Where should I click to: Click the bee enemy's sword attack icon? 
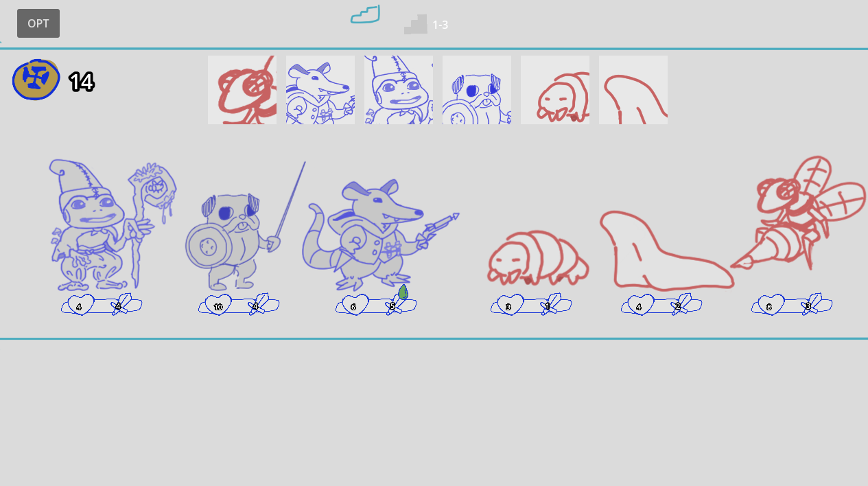pyautogui.click(x=810, y=305)
